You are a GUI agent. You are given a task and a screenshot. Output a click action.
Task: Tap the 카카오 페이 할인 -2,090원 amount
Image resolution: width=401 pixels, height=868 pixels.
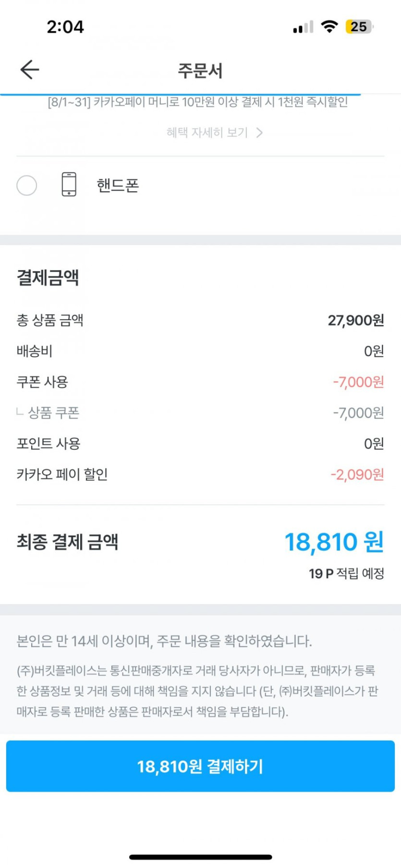click(x=357, y=475)
